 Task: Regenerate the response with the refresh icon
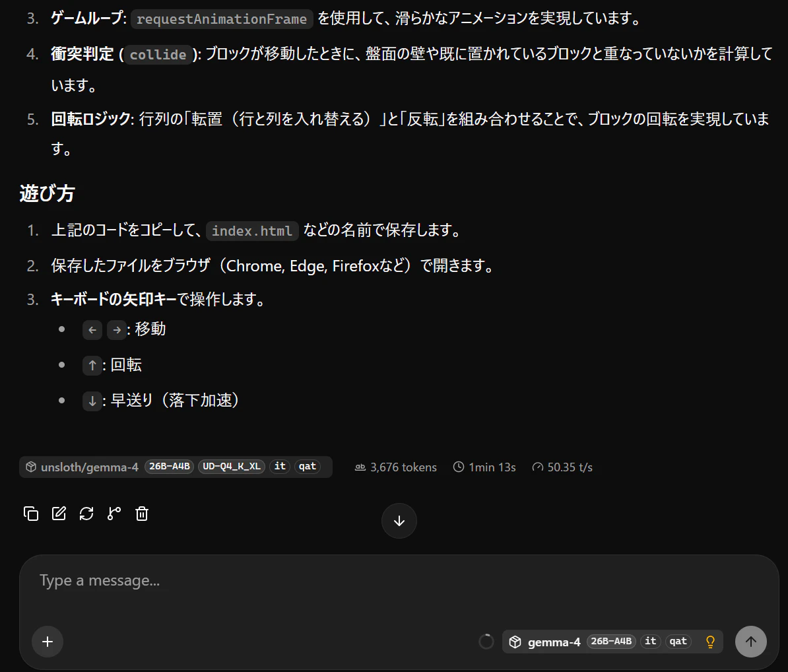click(86, 514)
